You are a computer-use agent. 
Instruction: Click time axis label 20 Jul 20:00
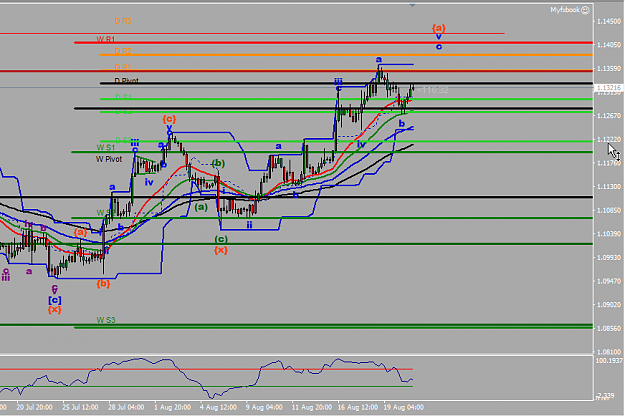coord(34,407)
